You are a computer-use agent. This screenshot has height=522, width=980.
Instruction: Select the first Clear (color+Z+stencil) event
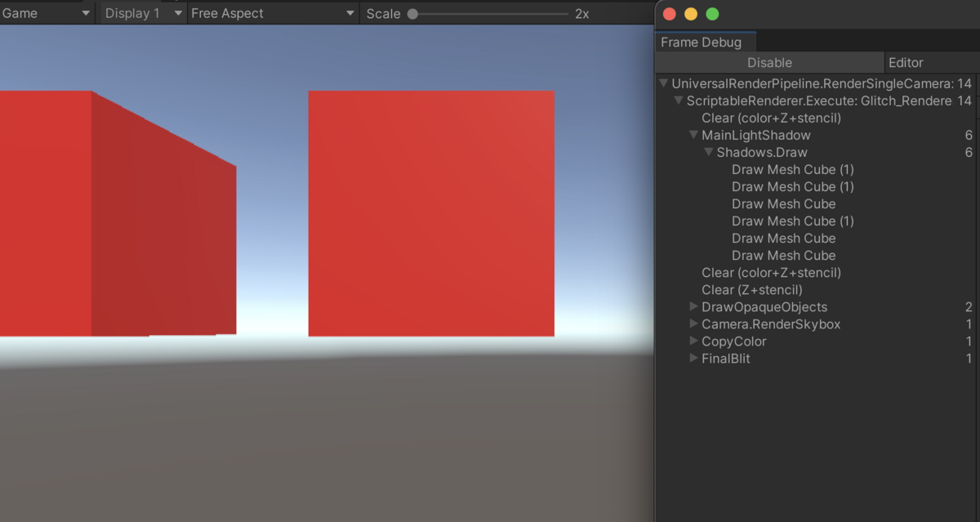point(770,118)
